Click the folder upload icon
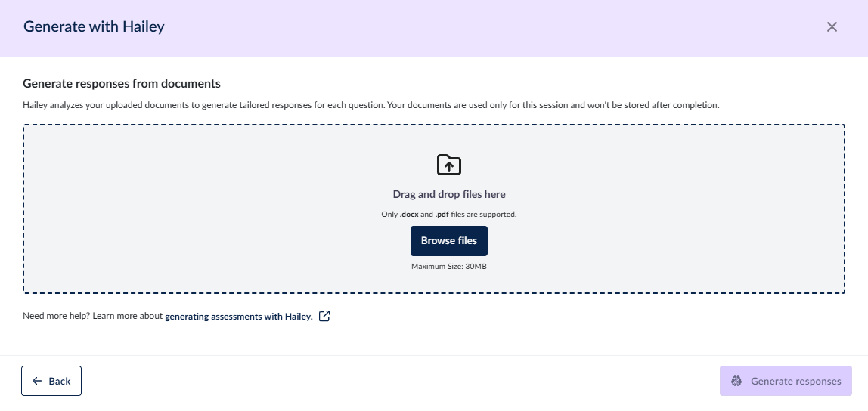Image resolution: width=868 pixels, height=411 pixels. tap(449, 165)
